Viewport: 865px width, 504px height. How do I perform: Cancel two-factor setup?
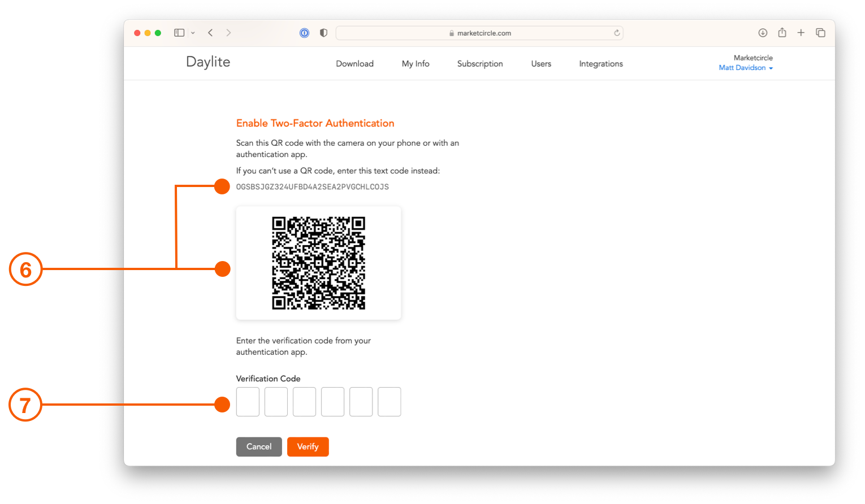coord(259,447)
